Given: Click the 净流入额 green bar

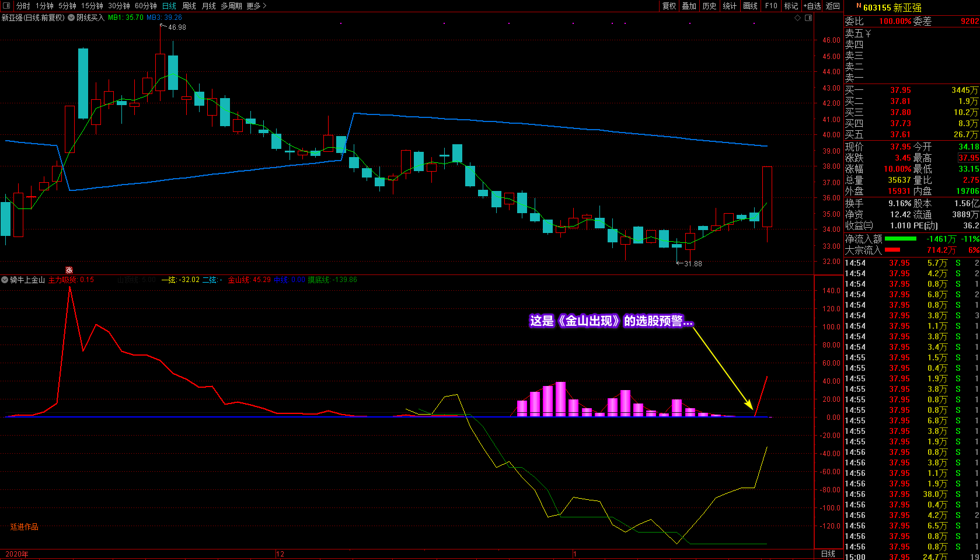Looking at the screenshot, I should pyautogui.click(x=901, y=239).
